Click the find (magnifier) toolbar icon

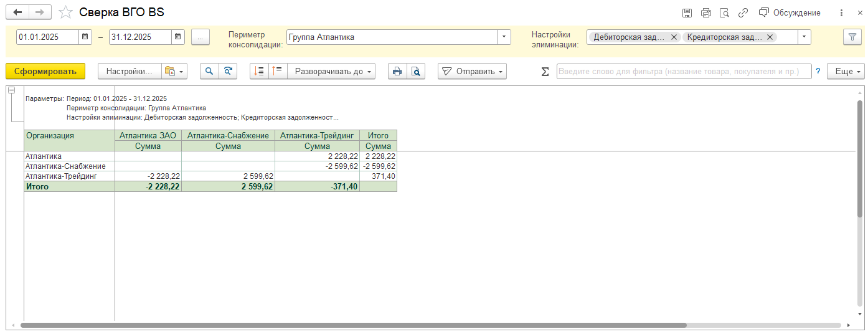[209, 71]
